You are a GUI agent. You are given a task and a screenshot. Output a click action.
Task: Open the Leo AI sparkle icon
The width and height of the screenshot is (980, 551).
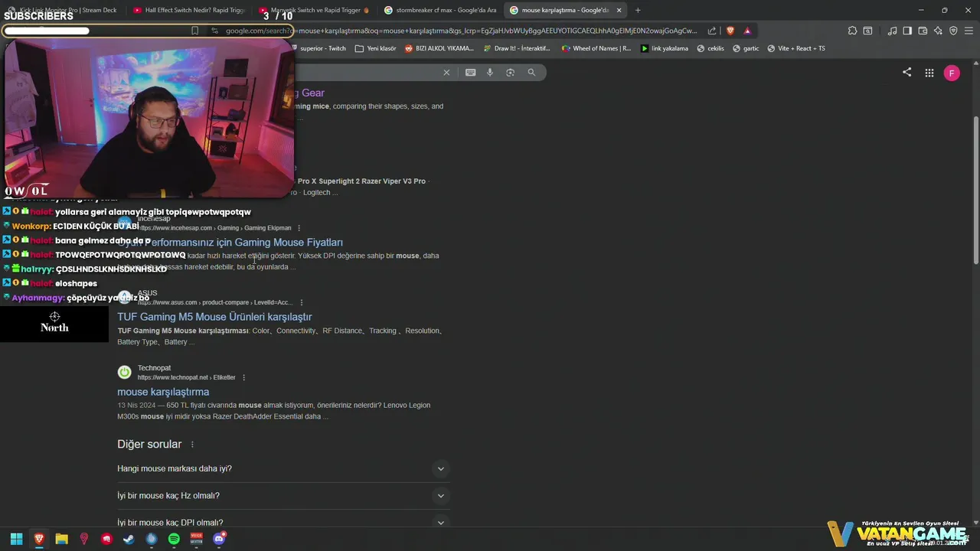pos(938,31)
